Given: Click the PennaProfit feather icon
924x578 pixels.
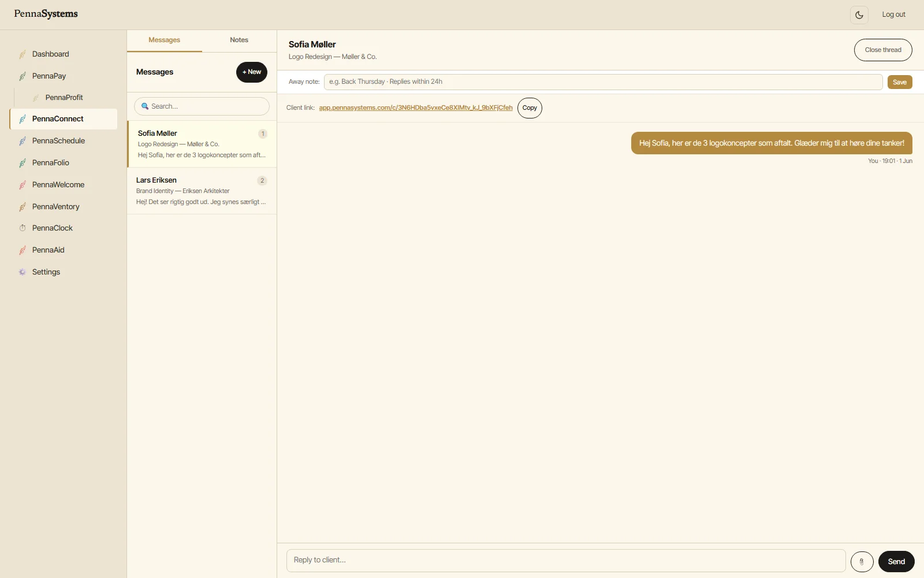Looking at the screenshot, I should pos(36,98).
